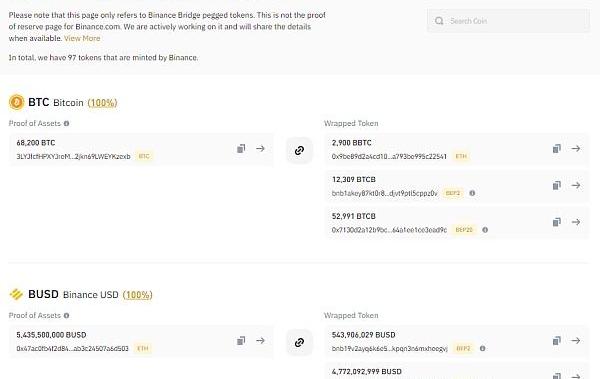
Task: Open the BTC 100% ratio link
Action: [x=102, y=103]
